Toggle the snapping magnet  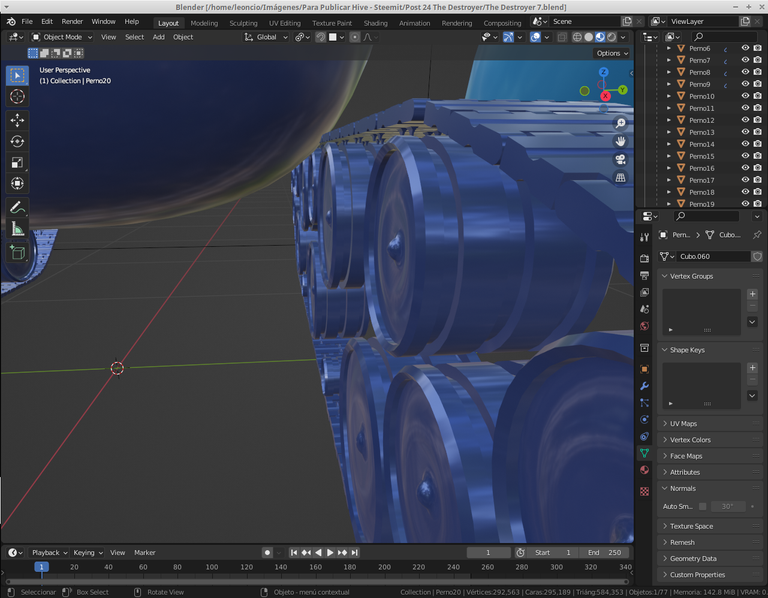coord(320,37)
